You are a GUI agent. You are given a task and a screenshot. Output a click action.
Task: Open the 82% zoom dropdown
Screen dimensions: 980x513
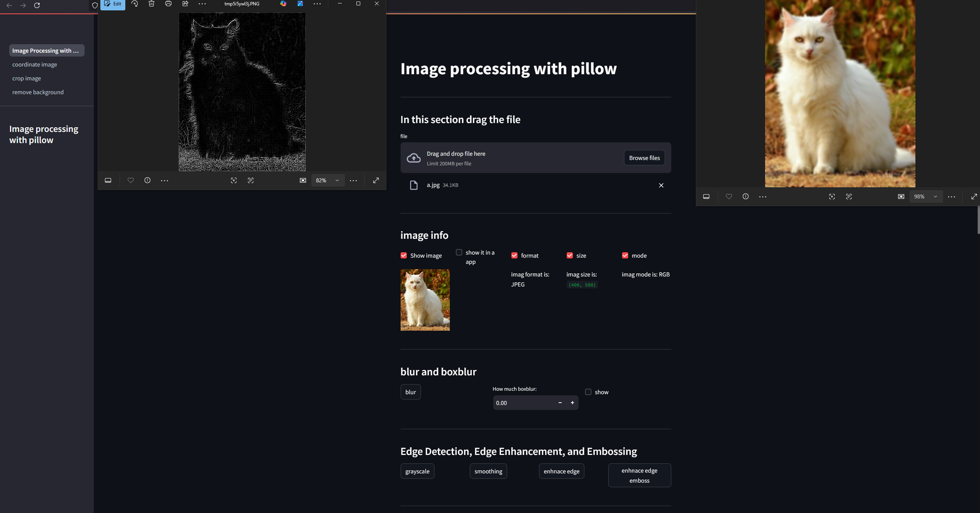coord(328,180)
